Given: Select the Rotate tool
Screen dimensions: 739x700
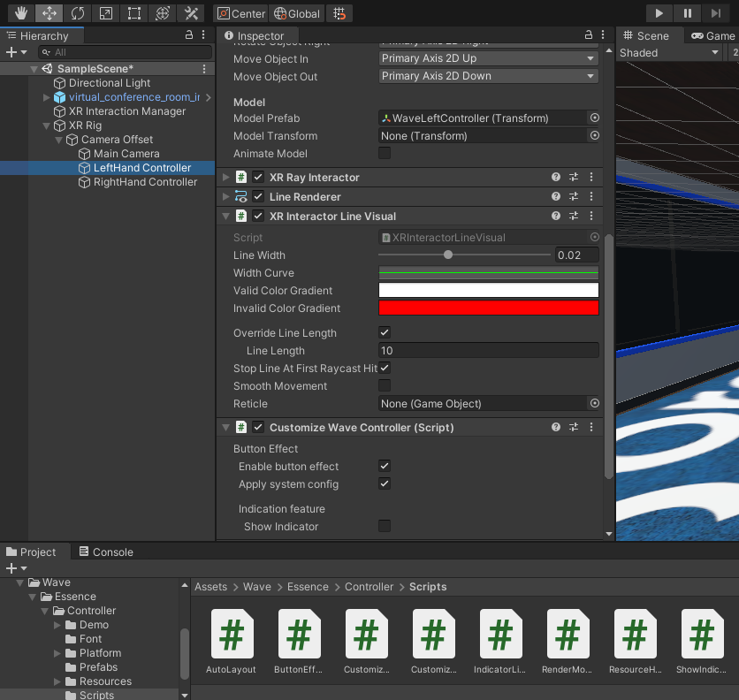Looking at the screenshot, I should pos(77,13).
